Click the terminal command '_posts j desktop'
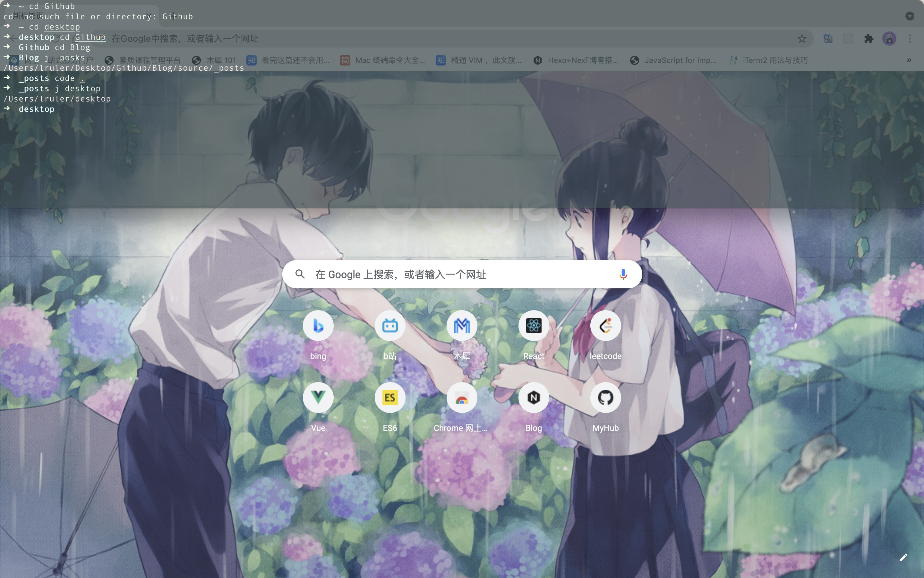Viewport: 924px width, 578px height. pos(60,88)
